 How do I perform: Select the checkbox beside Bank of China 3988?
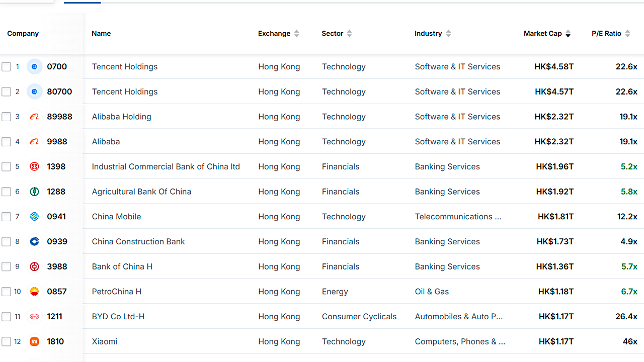click(6, 266)
